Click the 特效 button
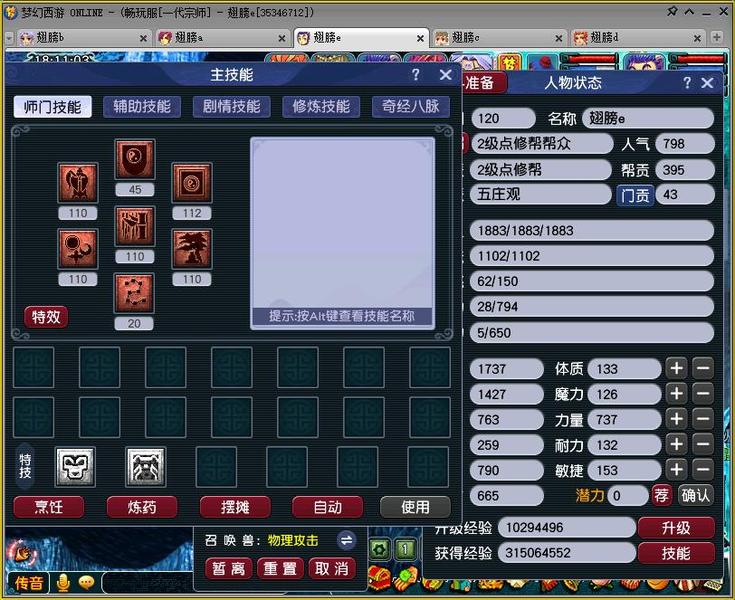Viewport: 735px width, 600px height. click(x=46, y=317)
